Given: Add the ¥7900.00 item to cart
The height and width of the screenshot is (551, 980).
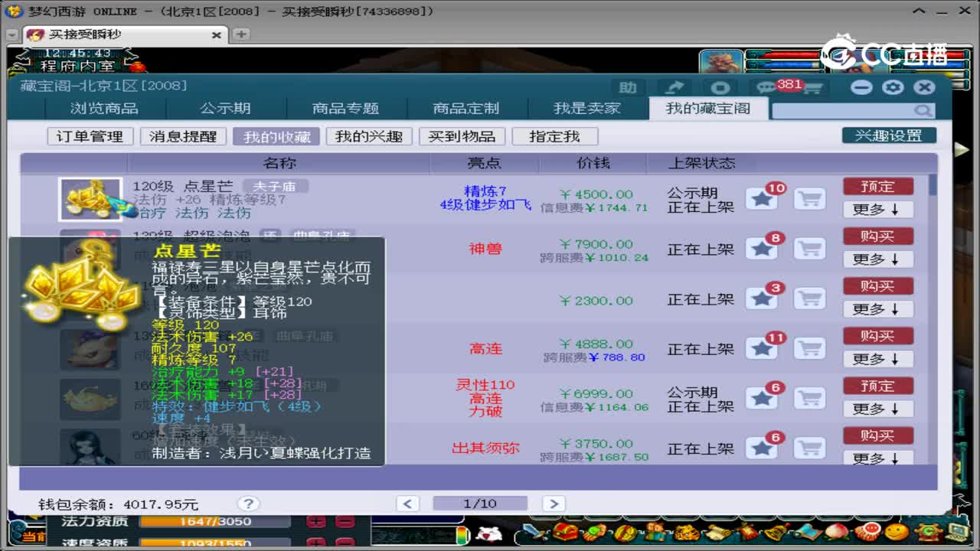Looking at the screenshot, I should coord(809,249).
